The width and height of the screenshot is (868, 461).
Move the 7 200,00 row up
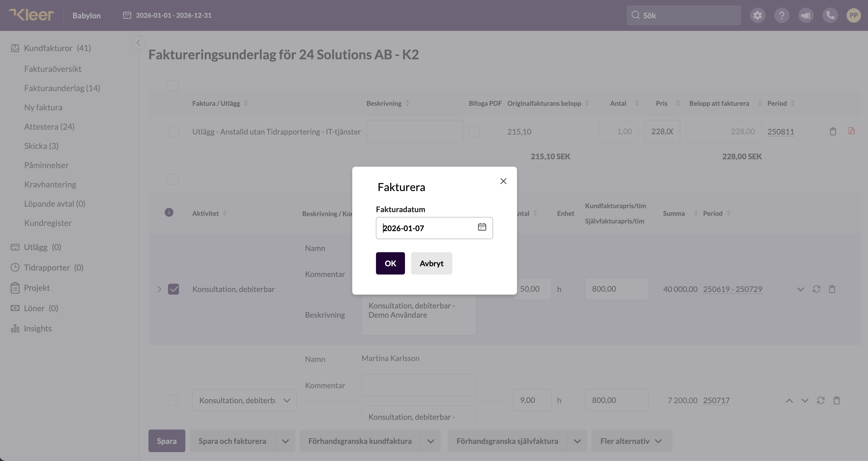(789, 401)
